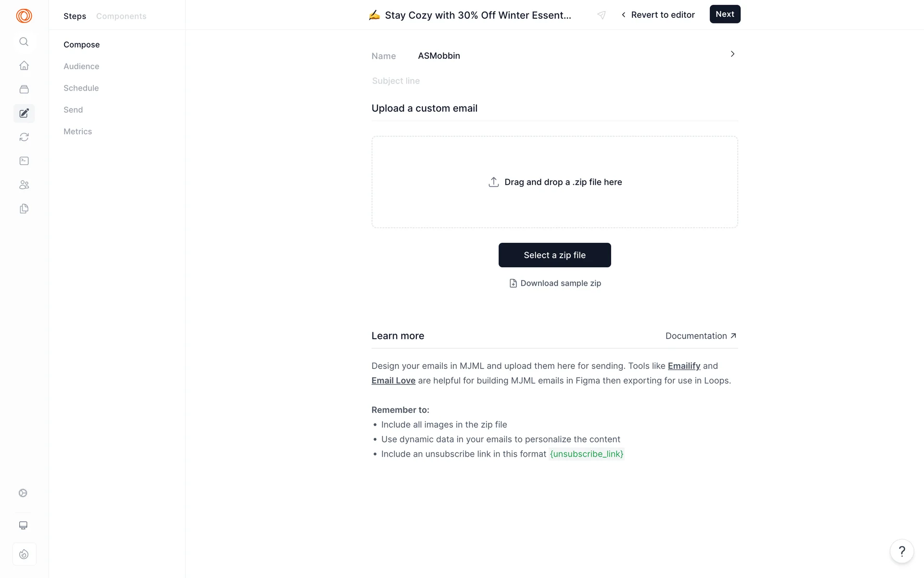The height and width of the screenshot is (578, 924).
Task: Go to Home via sidebar icon
Action: tap(24, 66)
